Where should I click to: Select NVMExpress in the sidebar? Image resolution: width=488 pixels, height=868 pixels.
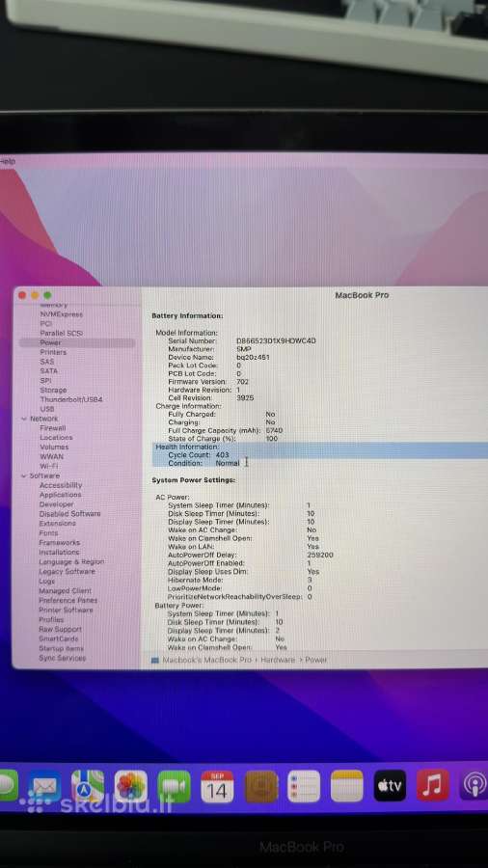(x=62, y=313)
